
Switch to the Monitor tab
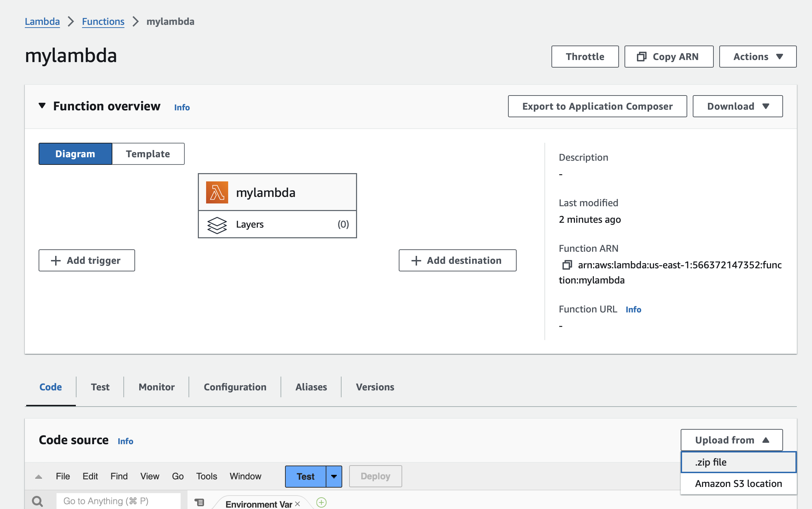(x=157, y=387)
